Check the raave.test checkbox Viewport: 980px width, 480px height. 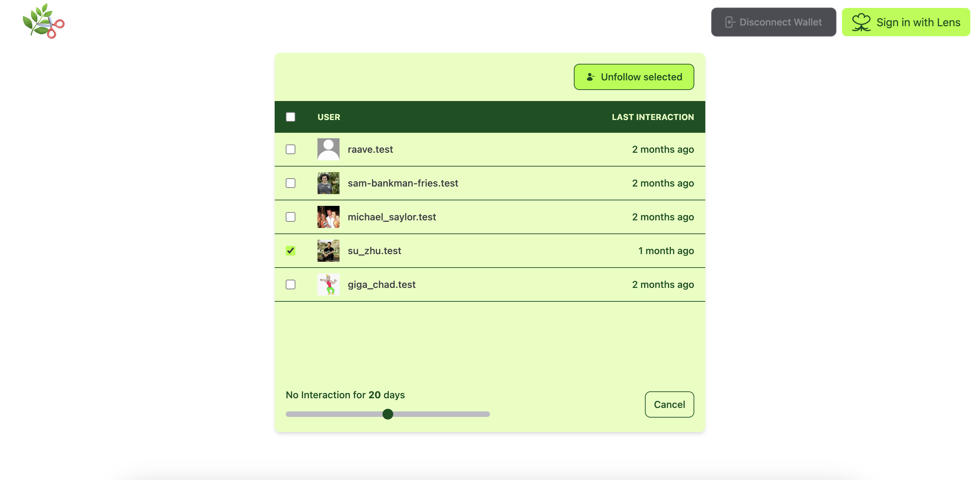pyautogui.click(x=290, y=149)
